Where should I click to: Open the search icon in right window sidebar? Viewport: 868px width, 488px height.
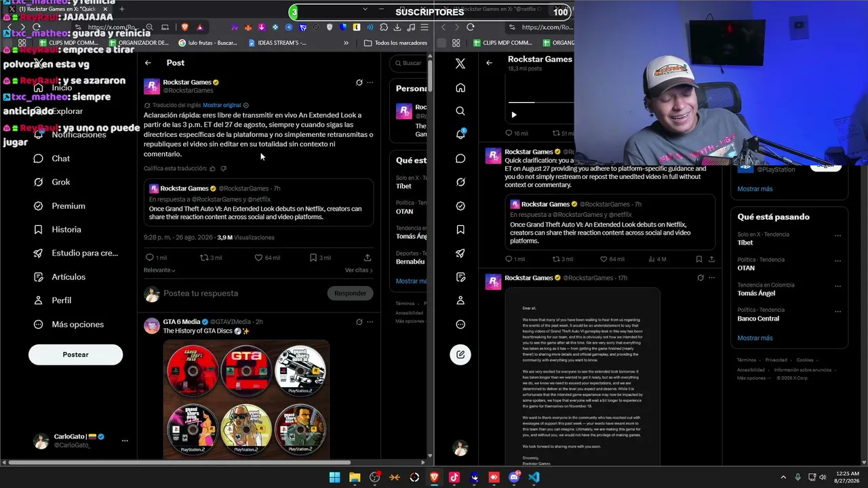(x=460, y=111)
